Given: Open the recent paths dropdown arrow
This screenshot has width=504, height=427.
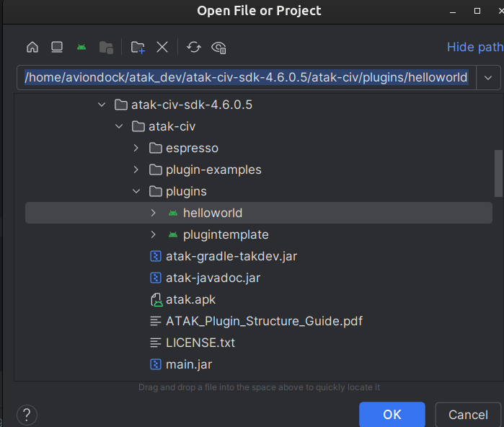Looking at the screenshot, I should [x=488, y=77].
